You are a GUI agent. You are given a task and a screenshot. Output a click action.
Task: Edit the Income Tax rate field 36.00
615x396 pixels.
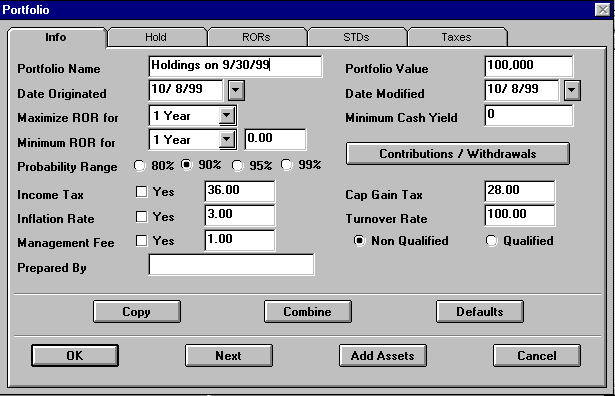tap(240, 191)
